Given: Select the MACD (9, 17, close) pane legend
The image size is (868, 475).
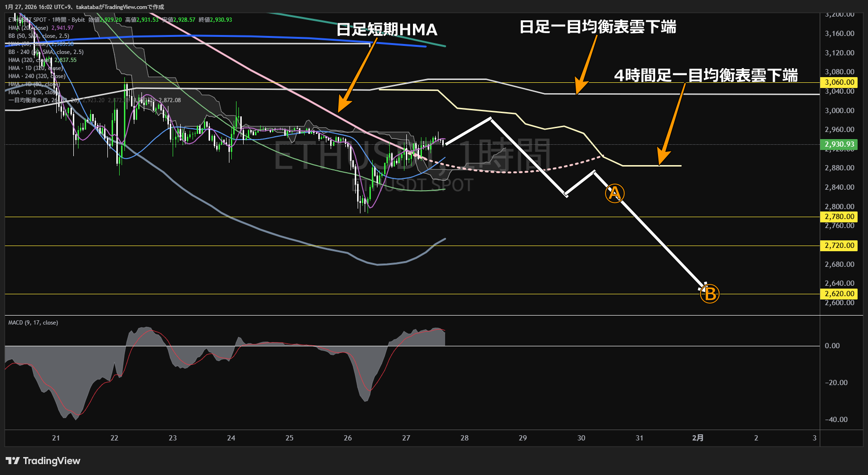Looking at the screenshot, I should tap(33, 323).
